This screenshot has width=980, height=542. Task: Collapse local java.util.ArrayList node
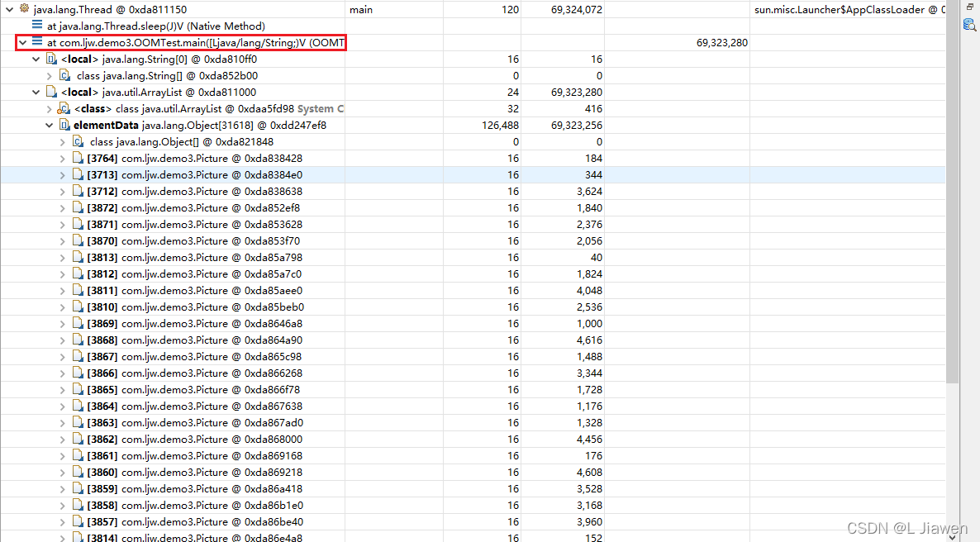click(x=36, y=92)
